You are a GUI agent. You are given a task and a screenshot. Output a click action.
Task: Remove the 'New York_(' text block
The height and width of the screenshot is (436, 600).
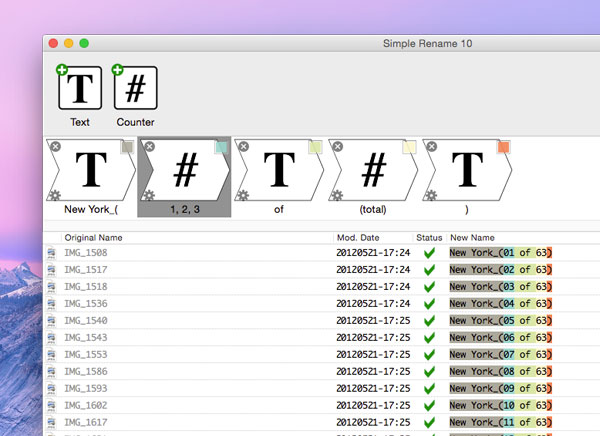tap(55, 147)
